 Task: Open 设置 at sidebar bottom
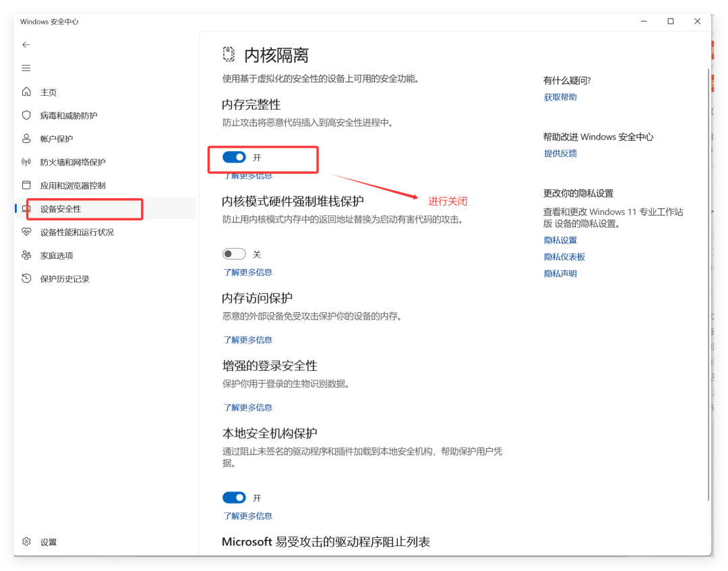point(49,542)
